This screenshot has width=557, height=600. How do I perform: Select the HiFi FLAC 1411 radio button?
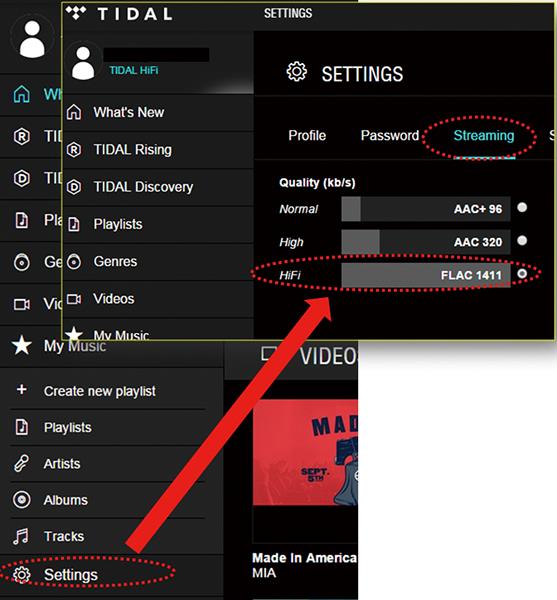click(522, 274)
